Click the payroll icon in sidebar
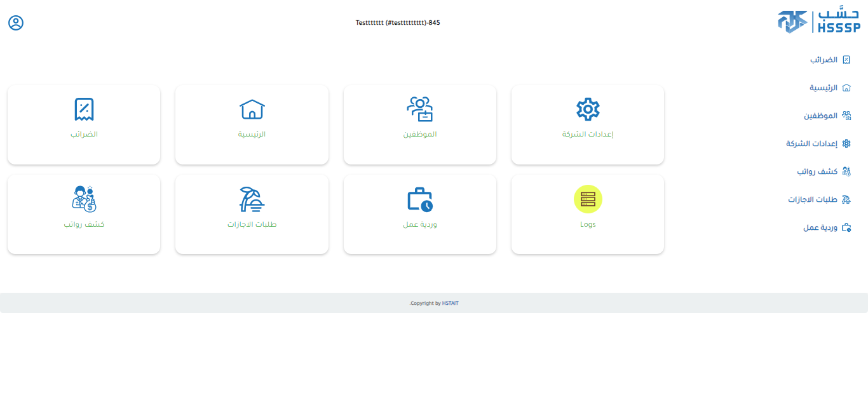Image resolution: width=868 pixels, height=402 pixels. tap(846, 171)
